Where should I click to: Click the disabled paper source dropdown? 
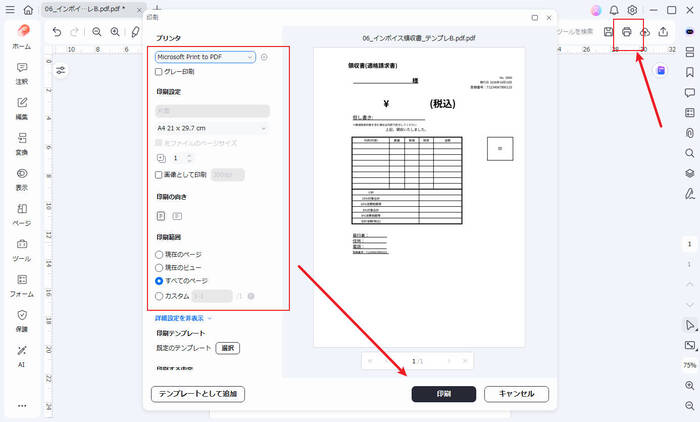point(212,111)
